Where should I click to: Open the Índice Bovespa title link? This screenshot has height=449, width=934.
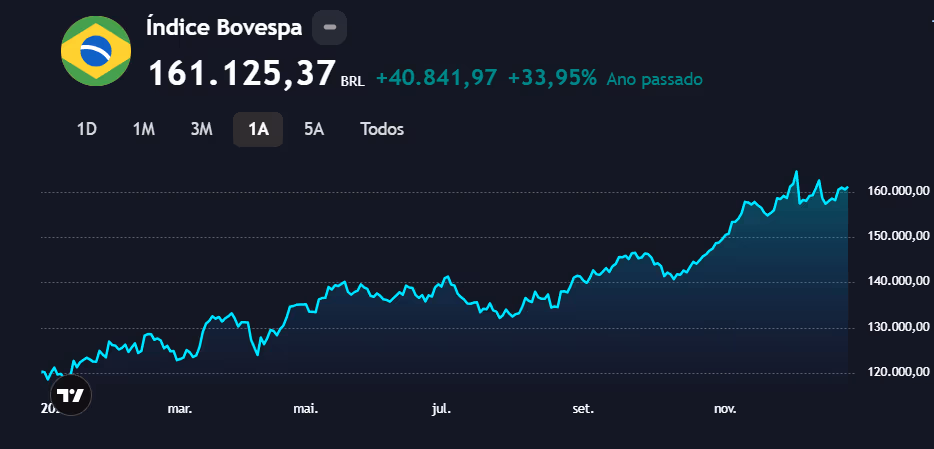pos(224,28)
